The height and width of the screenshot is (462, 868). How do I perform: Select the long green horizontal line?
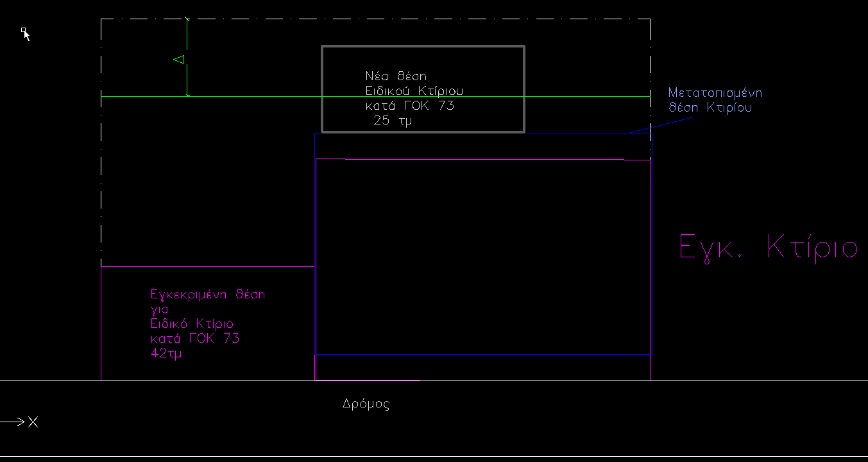coord(257,96)
